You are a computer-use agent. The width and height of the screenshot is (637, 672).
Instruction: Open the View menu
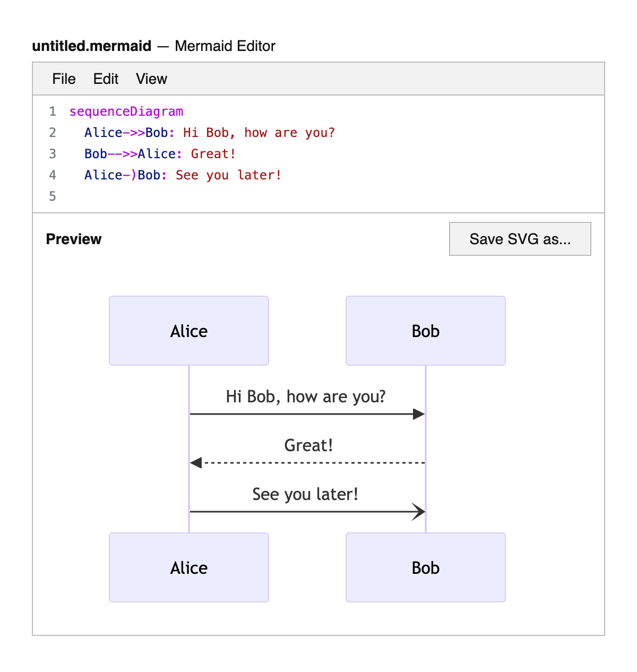pos(151,79)
